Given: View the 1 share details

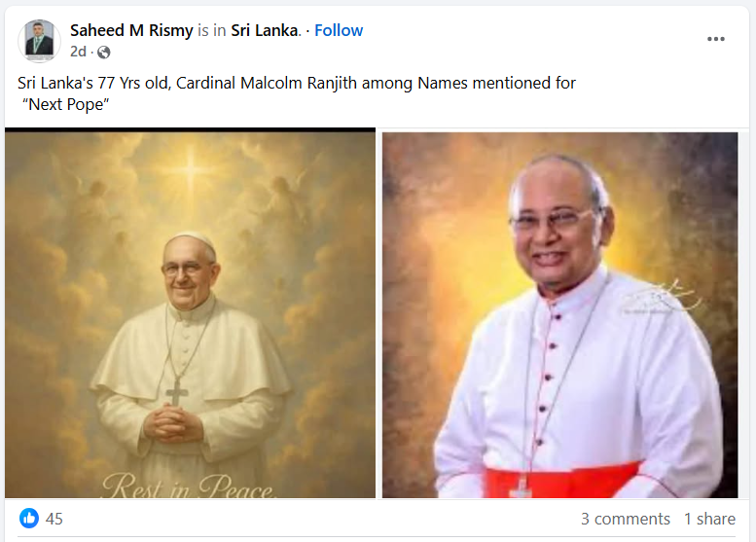Looking at the screenshot, I should (709, 519).
